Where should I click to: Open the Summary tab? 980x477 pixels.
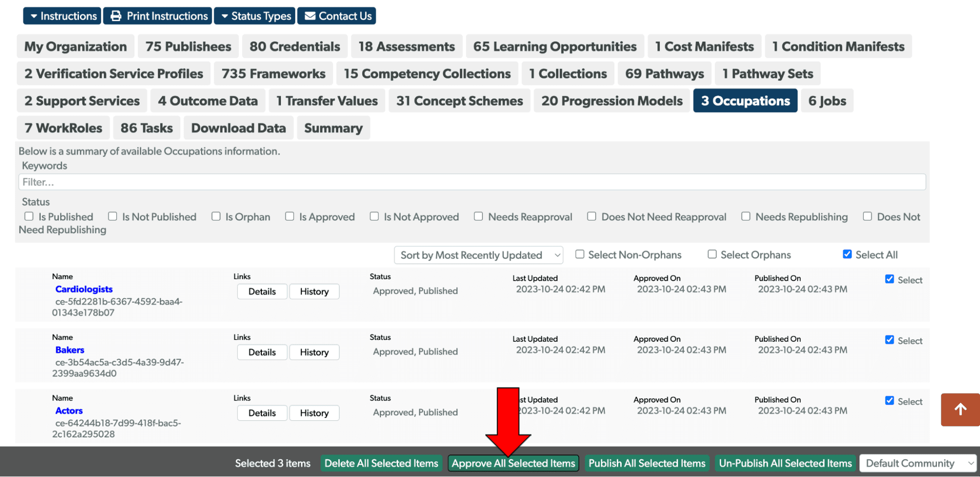(333, 128)
